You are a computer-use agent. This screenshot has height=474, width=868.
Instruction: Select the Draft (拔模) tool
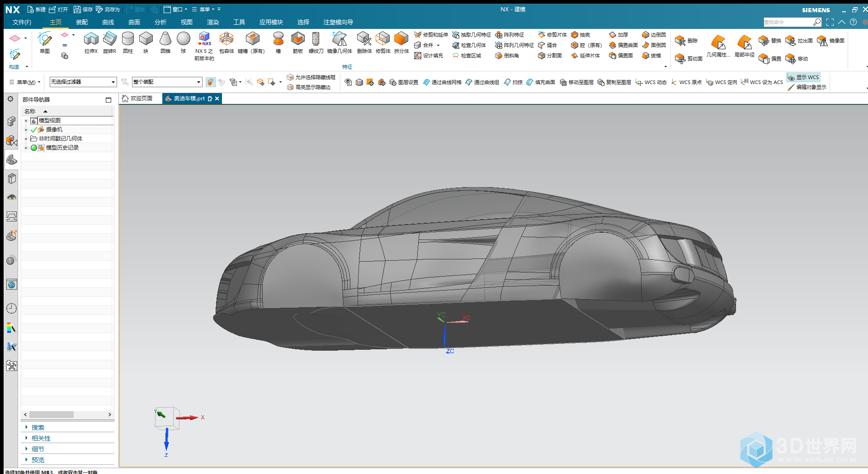[x=651, y=56]
